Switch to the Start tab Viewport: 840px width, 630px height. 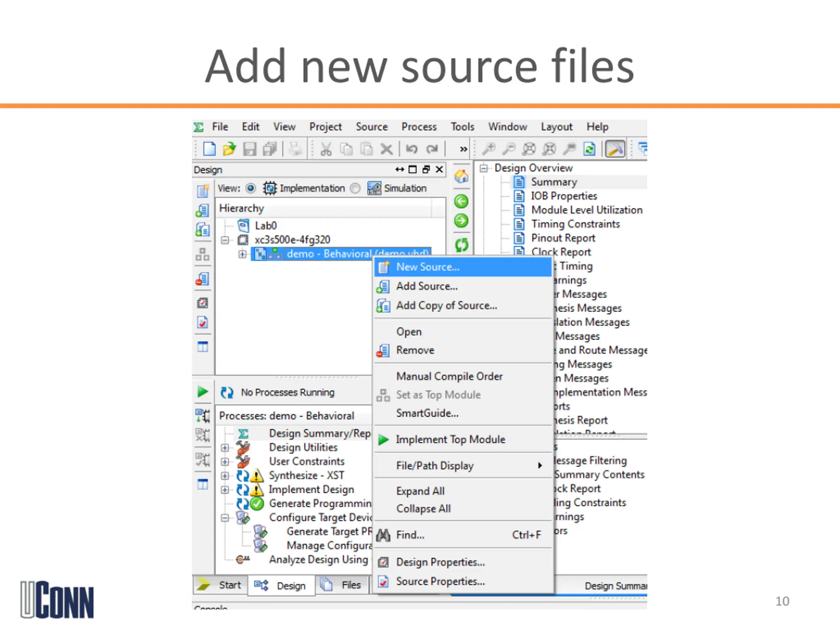coord(220,585)
